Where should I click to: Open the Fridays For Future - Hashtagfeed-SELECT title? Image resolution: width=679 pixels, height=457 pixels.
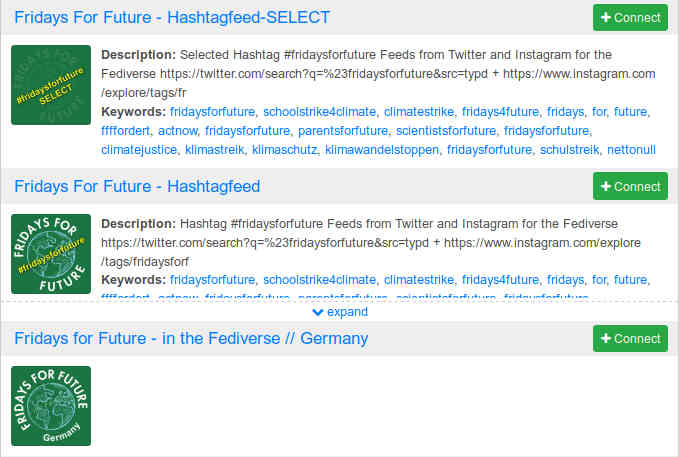[172, 18]
